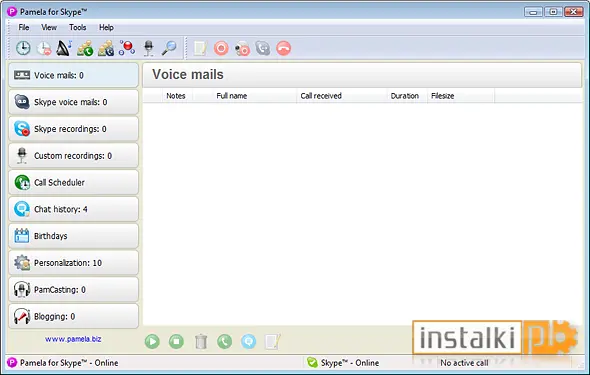
Task: Click the No active call status text
Action: (464, 363)
